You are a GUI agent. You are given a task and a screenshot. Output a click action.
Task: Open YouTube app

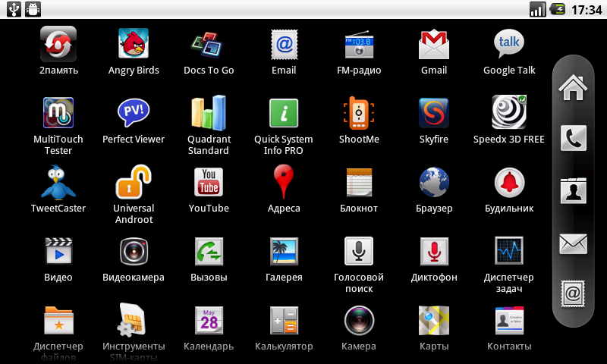coord(209,182)
